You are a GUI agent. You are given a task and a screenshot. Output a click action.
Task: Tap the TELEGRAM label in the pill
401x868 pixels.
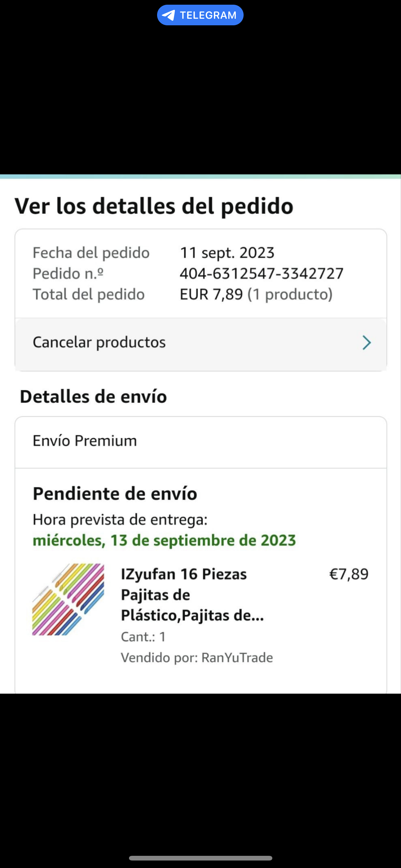click(x=208, y=15)
